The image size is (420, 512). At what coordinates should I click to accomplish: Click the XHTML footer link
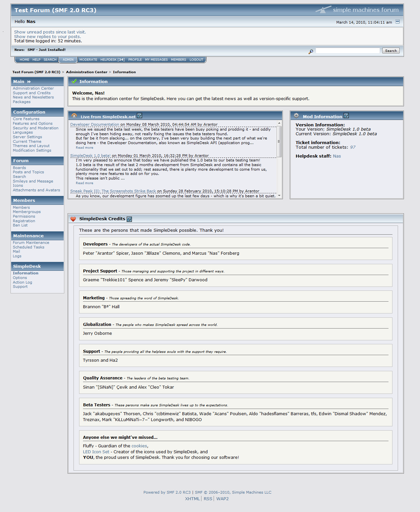(192, 499)
